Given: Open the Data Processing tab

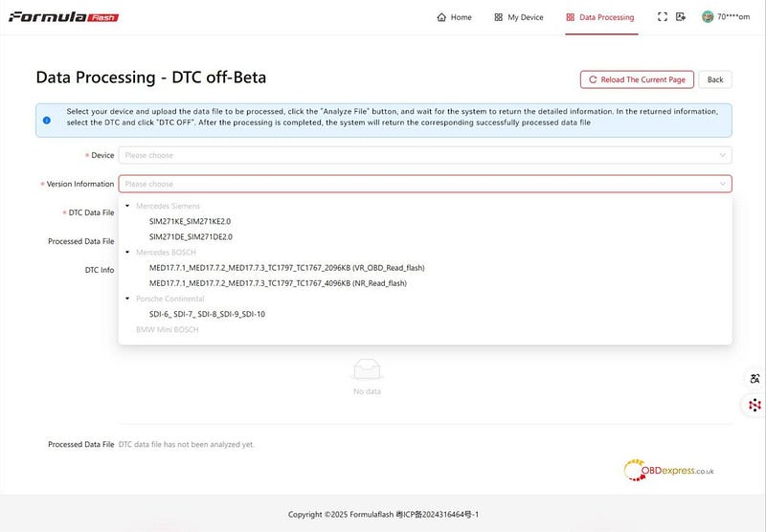Looking at the screenshot, I should 600,17.
